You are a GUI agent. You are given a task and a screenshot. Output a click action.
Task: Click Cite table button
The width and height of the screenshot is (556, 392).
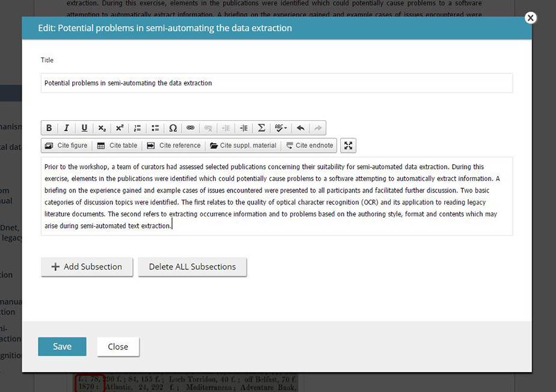click(117, 145)
